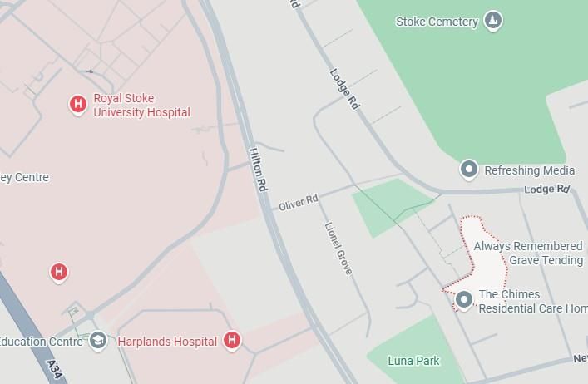Select the Education Centre text label
Viewport: 588px width, 384px height.
[x=41, y=342]
